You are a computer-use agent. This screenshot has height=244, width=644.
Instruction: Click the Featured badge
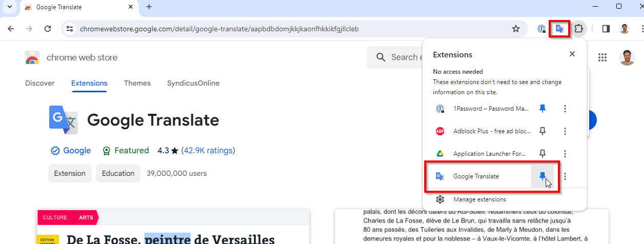126,151
